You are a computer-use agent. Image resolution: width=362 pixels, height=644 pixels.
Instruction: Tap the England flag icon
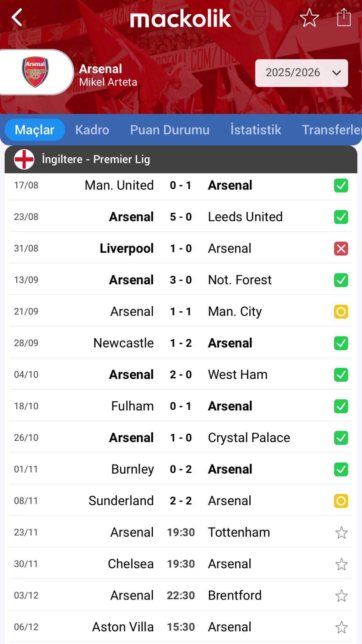(24, 159)
